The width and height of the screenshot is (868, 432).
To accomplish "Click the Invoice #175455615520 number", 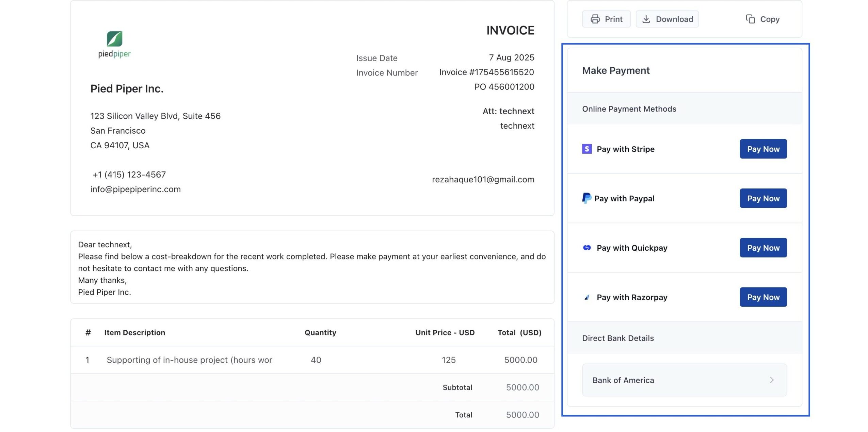I will [x=486, y=72].
